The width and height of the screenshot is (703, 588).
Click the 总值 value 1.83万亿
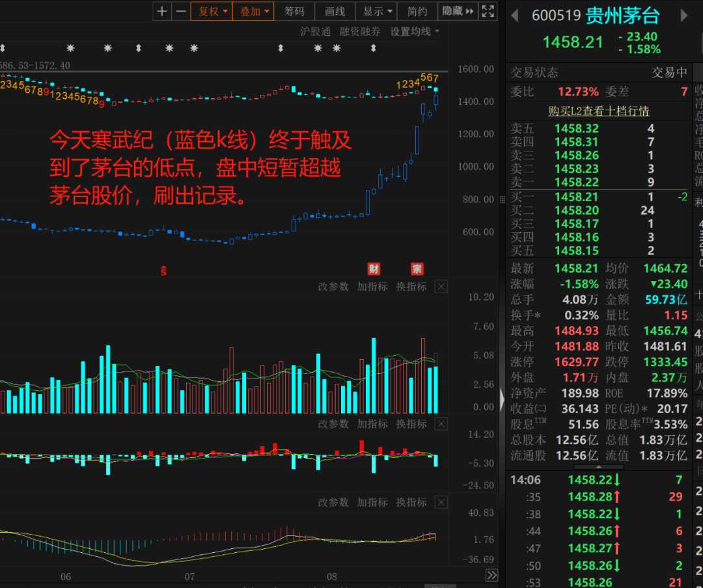pos(663,440)
